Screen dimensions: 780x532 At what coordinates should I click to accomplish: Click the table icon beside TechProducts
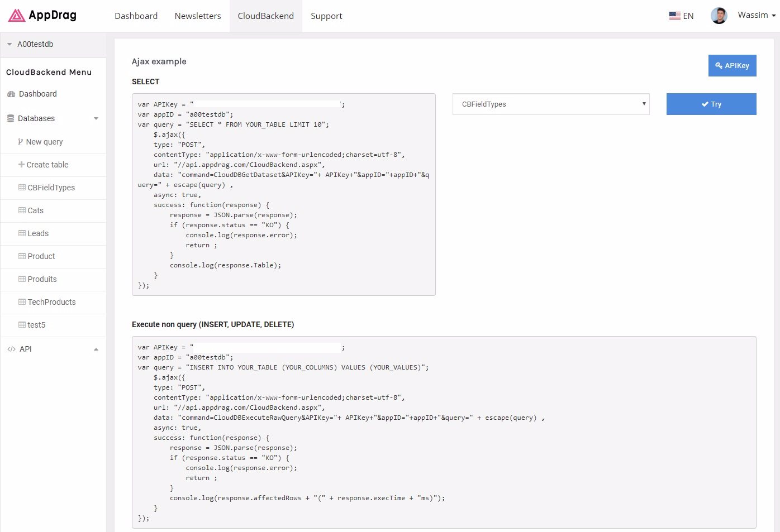pos(22,302)
